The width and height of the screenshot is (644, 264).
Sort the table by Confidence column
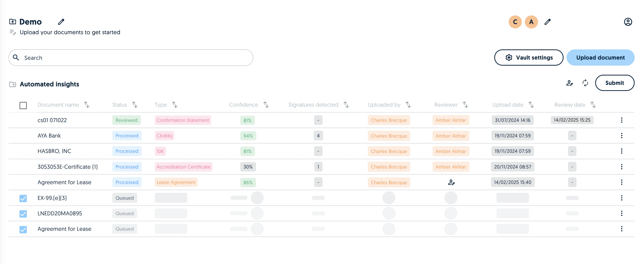[x=266, y=105]
